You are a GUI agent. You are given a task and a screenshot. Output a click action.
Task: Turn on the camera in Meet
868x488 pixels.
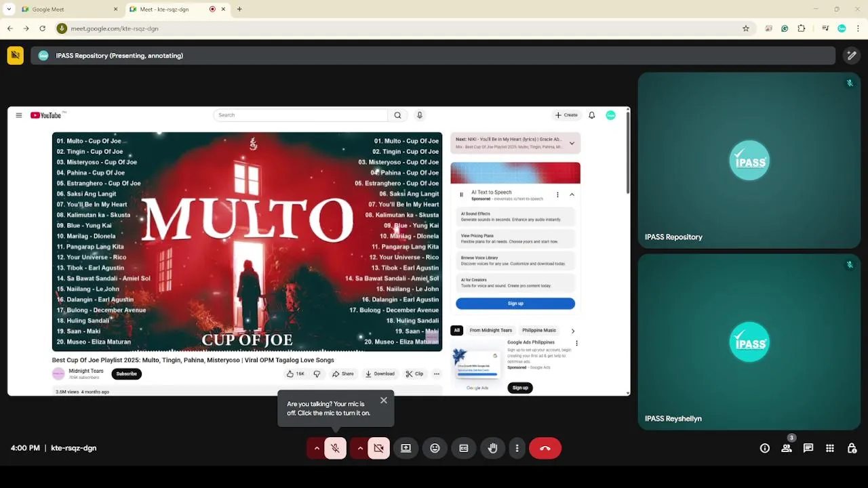coord(378,448)
